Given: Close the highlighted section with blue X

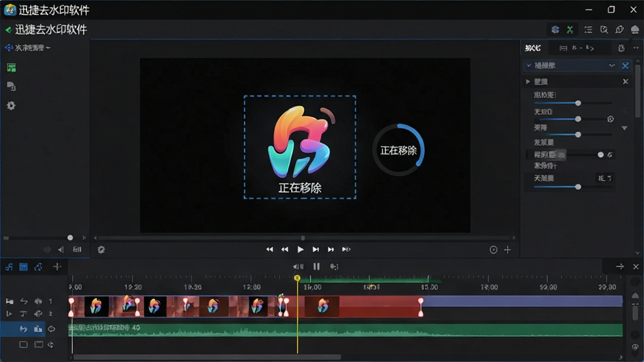Looking at the screenshot, I should click(625, 65).
